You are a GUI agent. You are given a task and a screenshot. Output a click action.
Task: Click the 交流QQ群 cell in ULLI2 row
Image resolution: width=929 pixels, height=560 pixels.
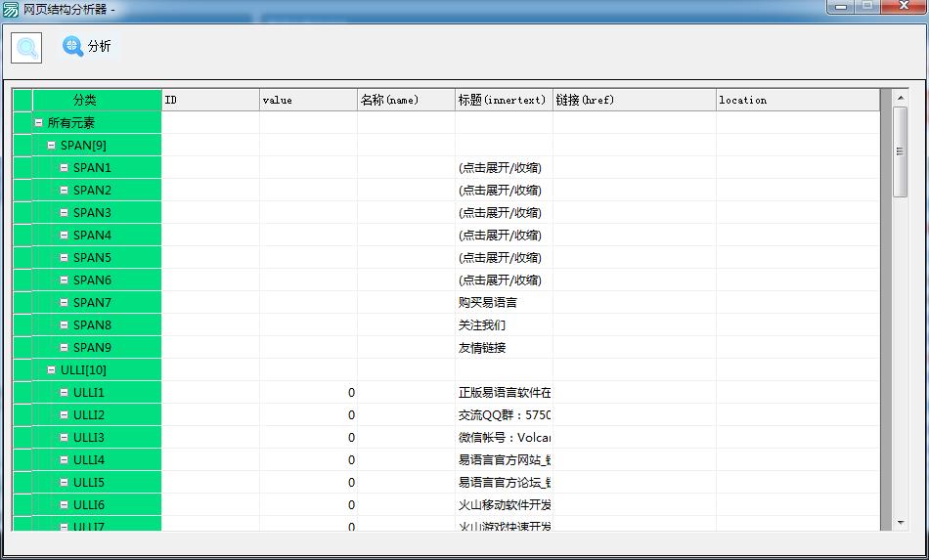point(504,415)
